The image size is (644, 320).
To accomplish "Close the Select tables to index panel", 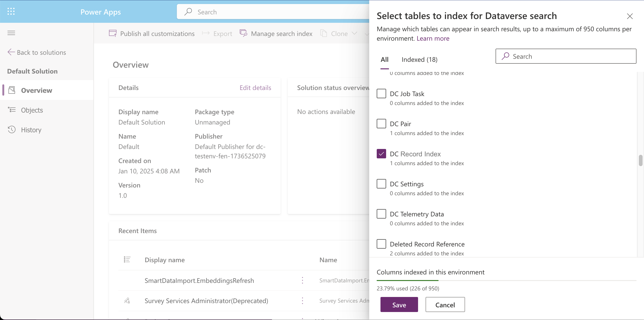I will [629, 16].
